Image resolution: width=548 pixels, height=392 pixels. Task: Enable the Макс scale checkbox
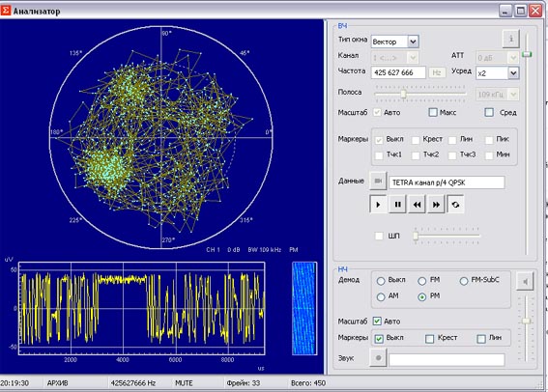point(433,112)
